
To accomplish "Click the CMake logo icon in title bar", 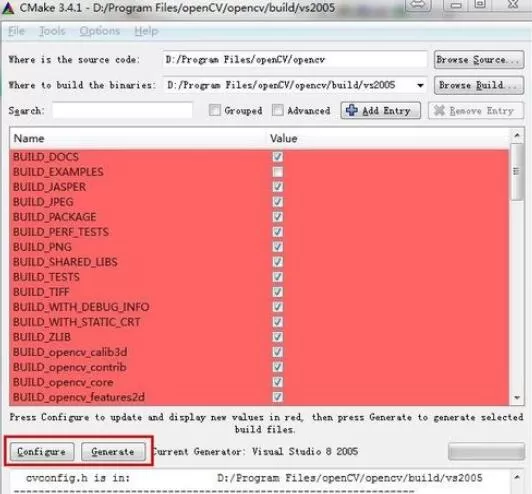I will coord(8,8).
